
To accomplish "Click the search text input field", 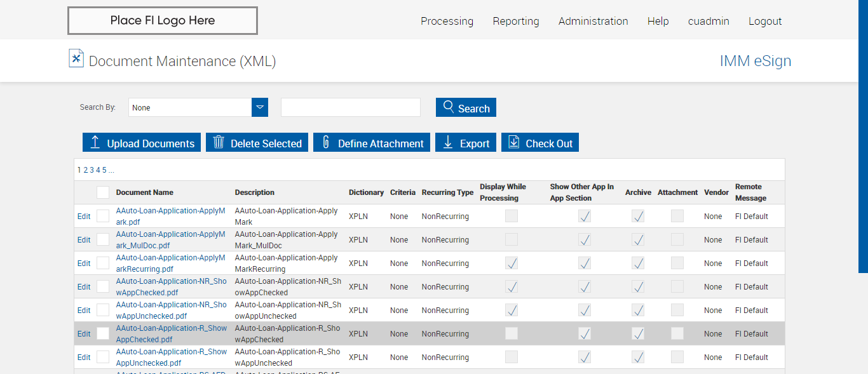I will 351,107.
